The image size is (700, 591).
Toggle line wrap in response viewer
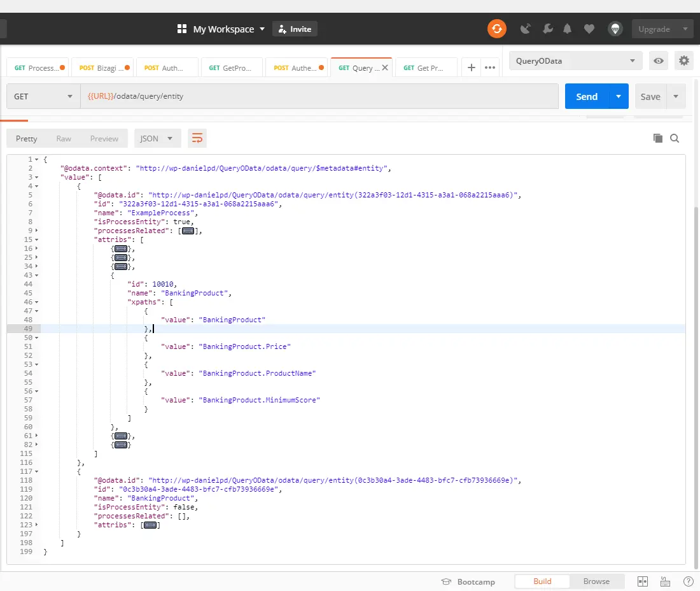[197, 138]
